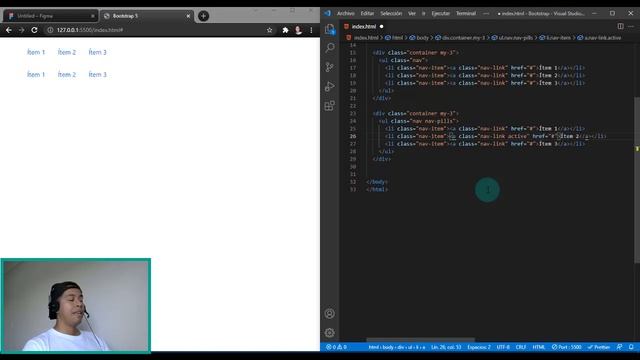Click the address bar showing 127.0.0.1:5500
The height and width of the screenshot is (360, 640).
155,30
